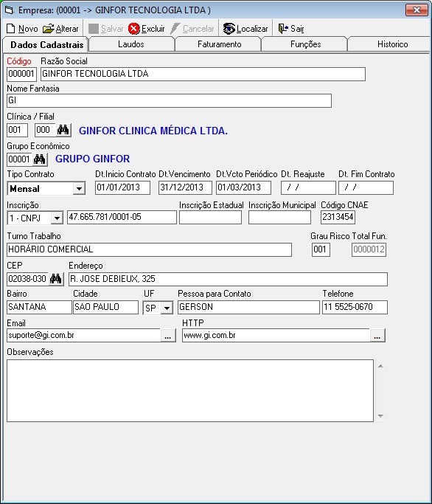Click the Telefone field
This screenshot has width=432, height=504.
coord(355,307)
